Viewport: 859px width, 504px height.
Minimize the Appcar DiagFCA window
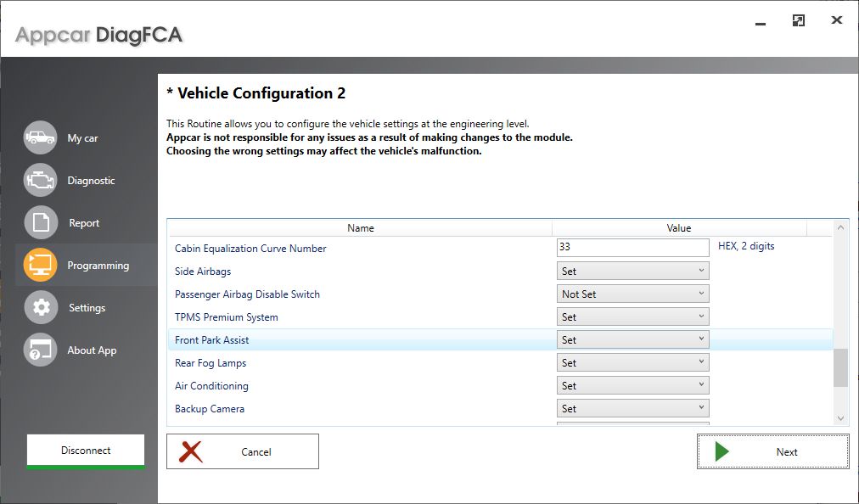tap(761, 24)
